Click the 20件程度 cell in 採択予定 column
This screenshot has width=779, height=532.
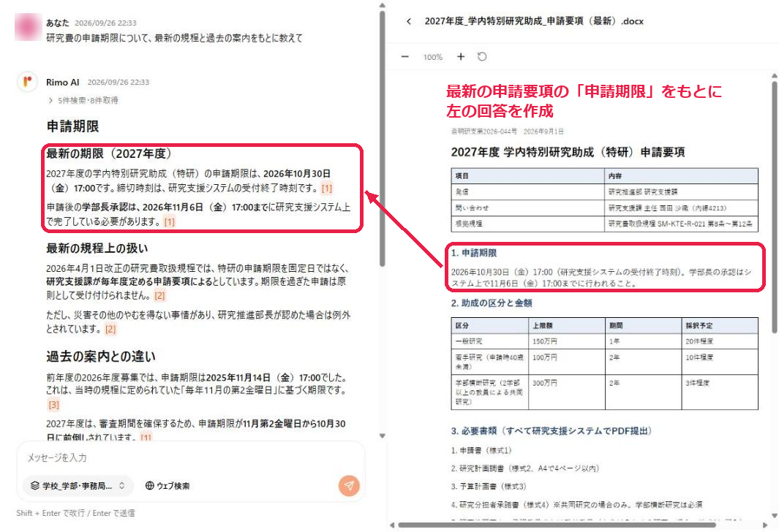click(x=719, y=341)
